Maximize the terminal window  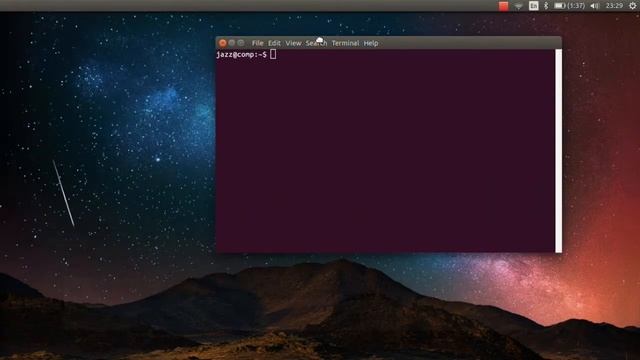(241, 43)
